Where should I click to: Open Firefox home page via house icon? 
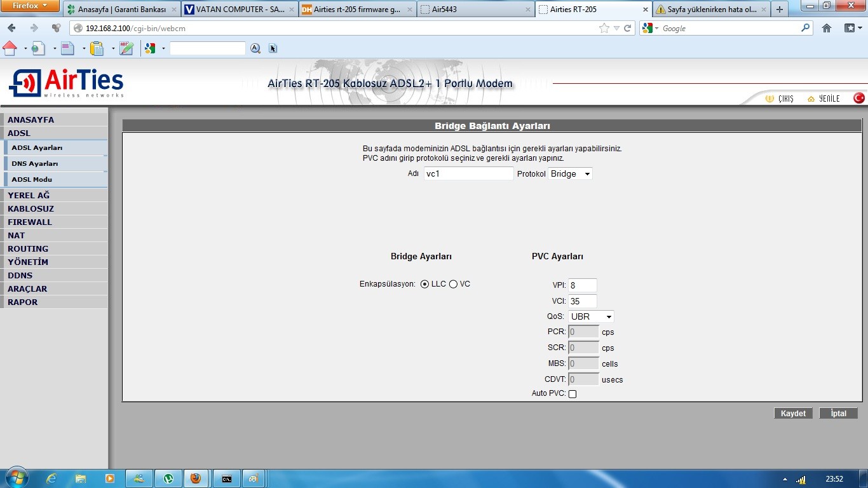pos(827,28)
